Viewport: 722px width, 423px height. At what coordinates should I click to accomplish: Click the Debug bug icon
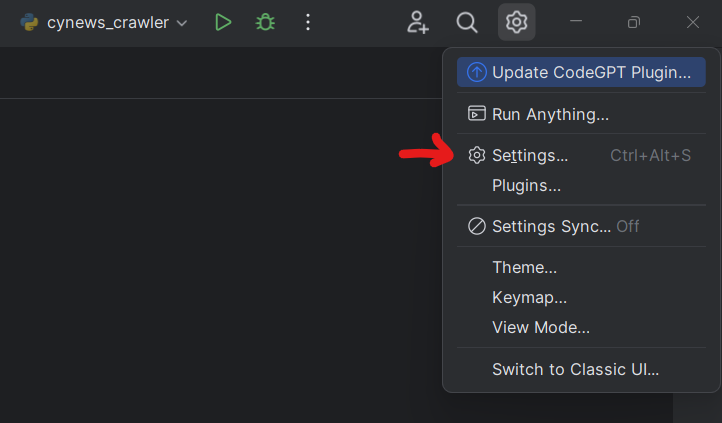(265, 22)
